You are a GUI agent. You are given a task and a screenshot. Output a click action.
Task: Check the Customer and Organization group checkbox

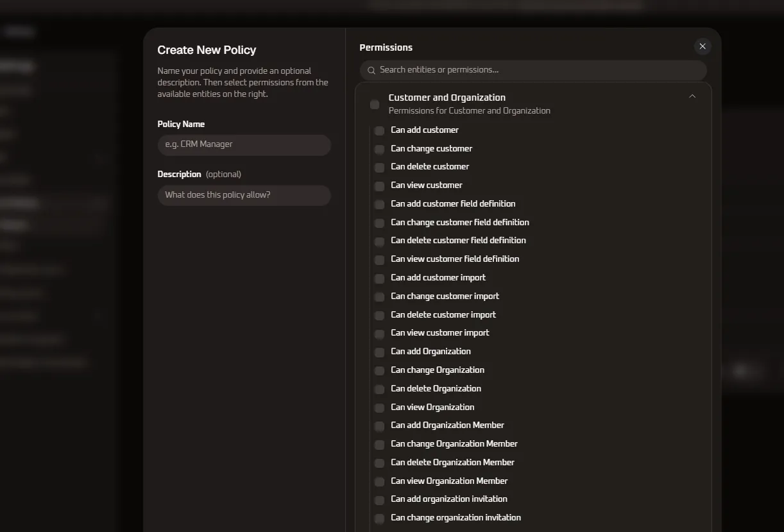click(x=375, y=105)
